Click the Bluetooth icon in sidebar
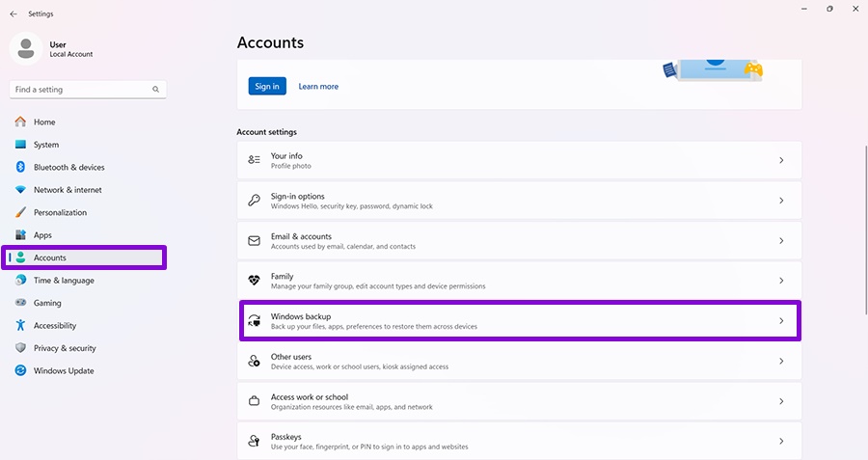 20,167
